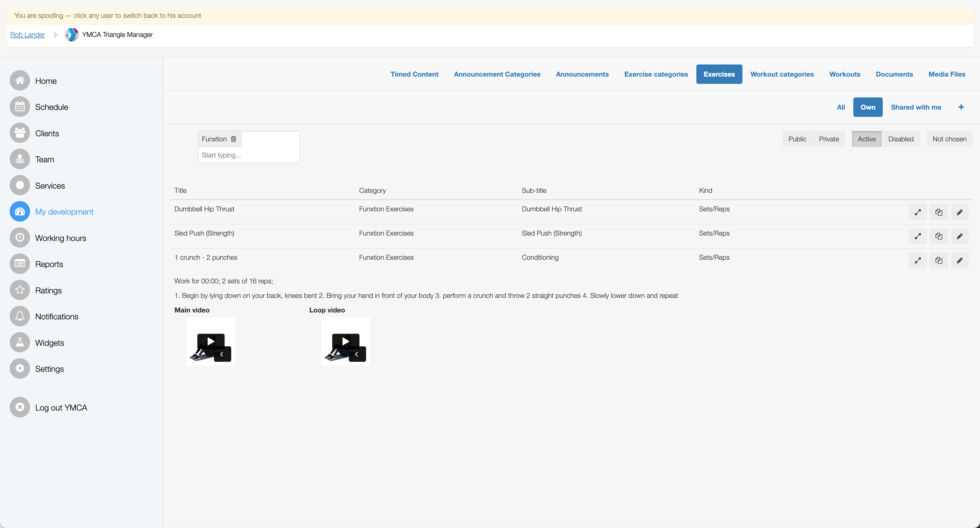Open the Widgets flask icon
The height and width of the screenshot is (528, 980).
point(20,342)
